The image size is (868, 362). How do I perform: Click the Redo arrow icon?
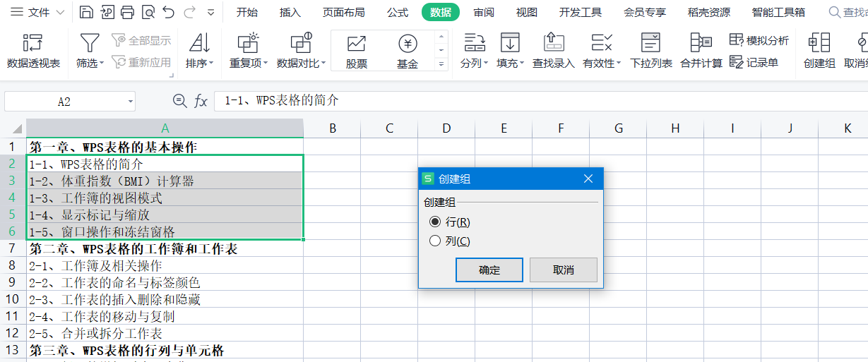click(x=189, y=12)
